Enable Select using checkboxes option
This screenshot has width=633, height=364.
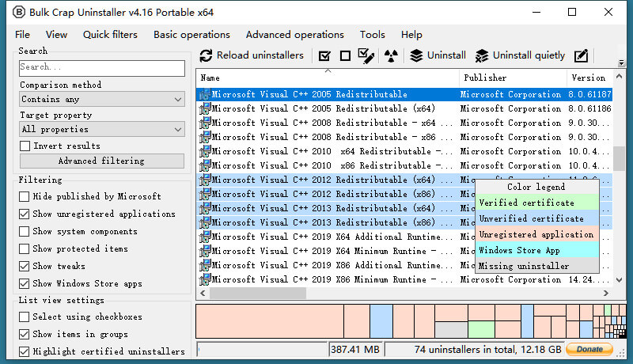click(x=25, y=317)
